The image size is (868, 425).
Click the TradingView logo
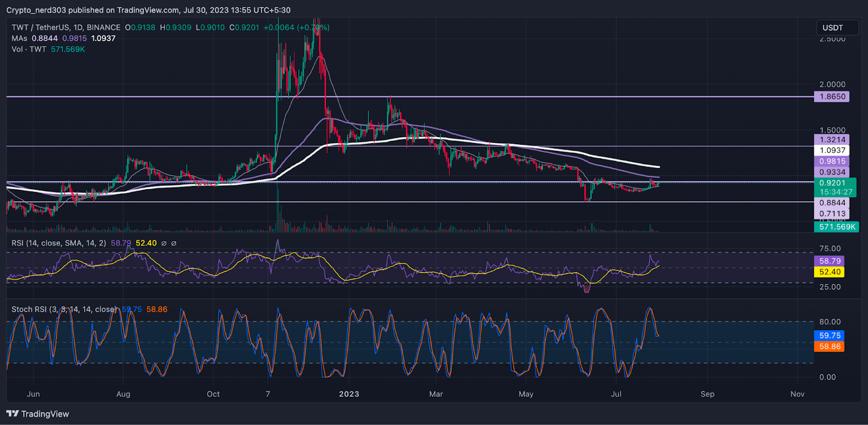click(38, 414)
